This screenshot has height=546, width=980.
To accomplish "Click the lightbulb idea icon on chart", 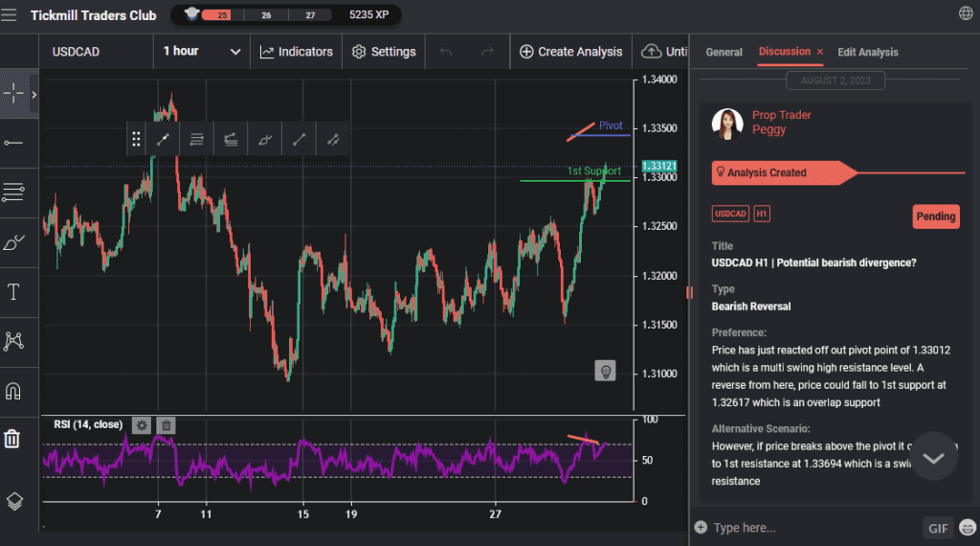I will click(x=605, y=372).
